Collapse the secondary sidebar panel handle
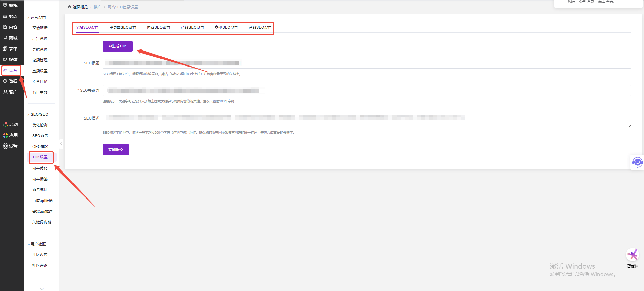644x291 pixels. click(61, 143)
